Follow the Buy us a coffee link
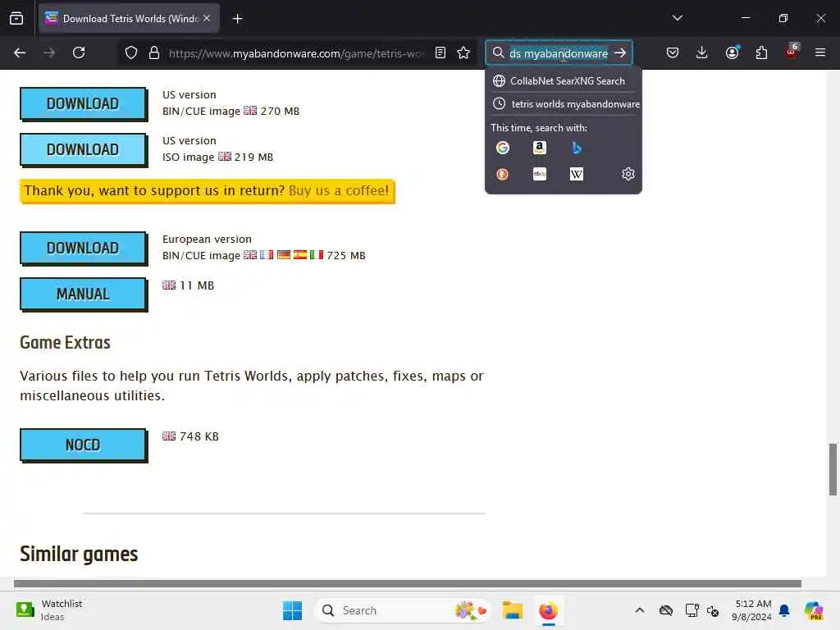Screen dimensions: 840x630 (x=339, y=190)
